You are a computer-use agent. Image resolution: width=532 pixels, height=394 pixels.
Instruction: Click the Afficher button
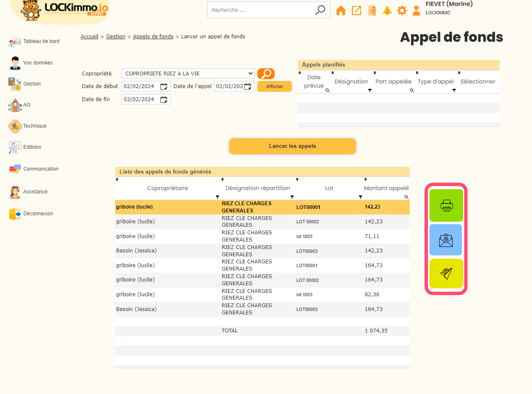click(x=274, y=86)
